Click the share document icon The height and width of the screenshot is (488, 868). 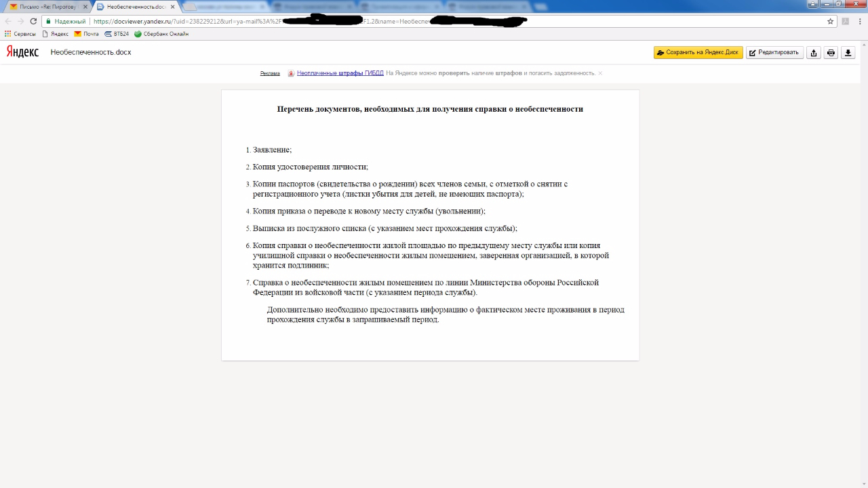(x=814, y=53)
